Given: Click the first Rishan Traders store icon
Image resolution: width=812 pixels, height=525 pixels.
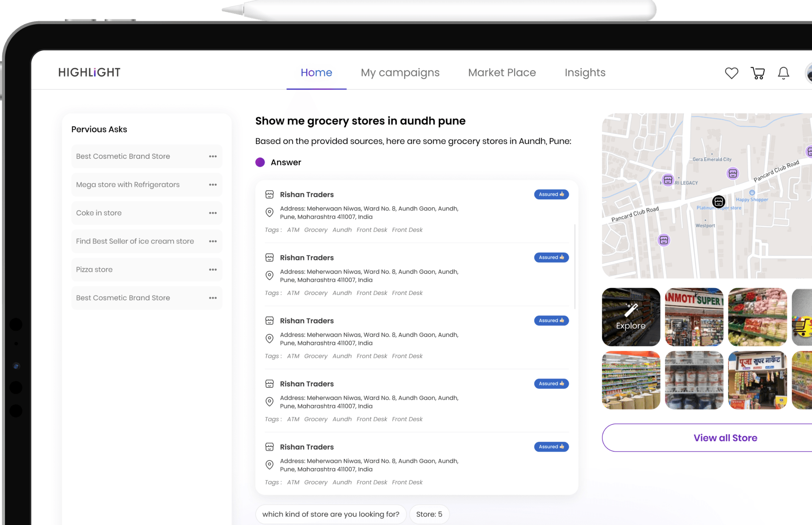Looking at the screenshot, I should [270, 194].
